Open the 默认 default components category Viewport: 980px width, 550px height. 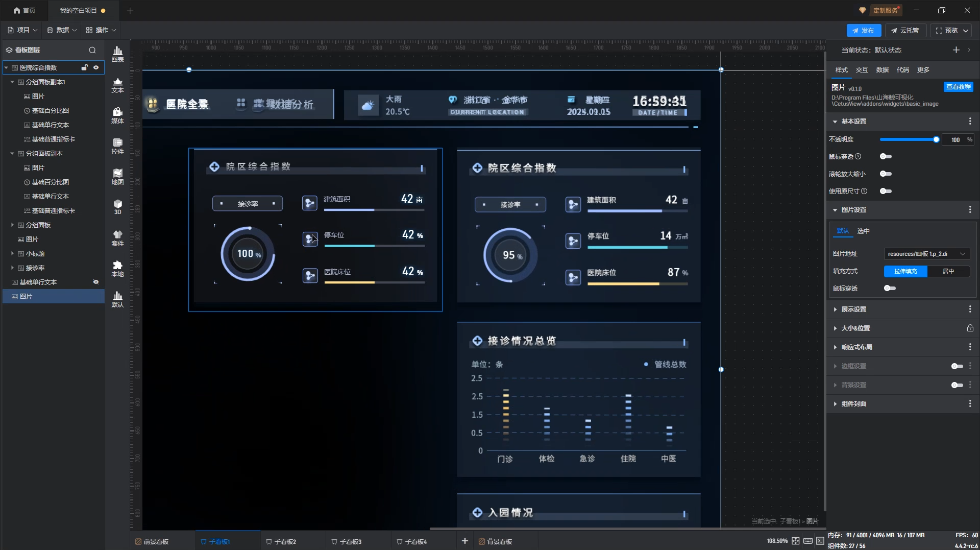coord(117,299)
